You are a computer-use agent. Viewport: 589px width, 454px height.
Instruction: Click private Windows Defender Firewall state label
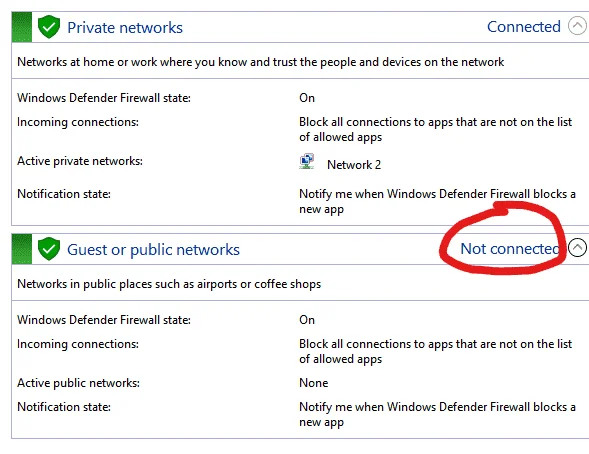pyautogui.click(x=104, y=98)
